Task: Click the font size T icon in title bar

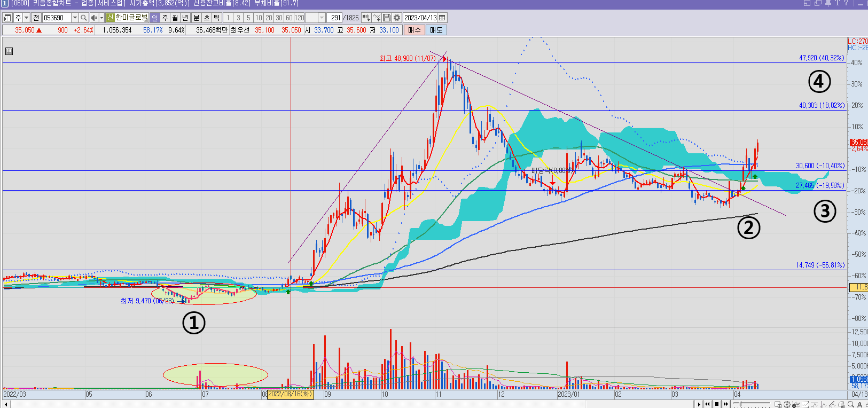Action: tap(838, 3)
